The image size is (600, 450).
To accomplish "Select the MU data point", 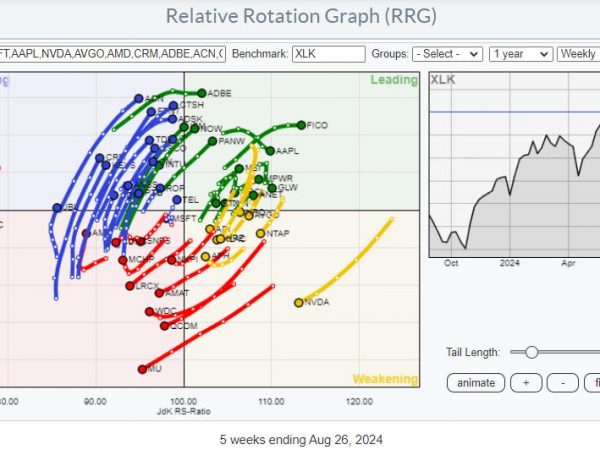I will tap(142, 369).
